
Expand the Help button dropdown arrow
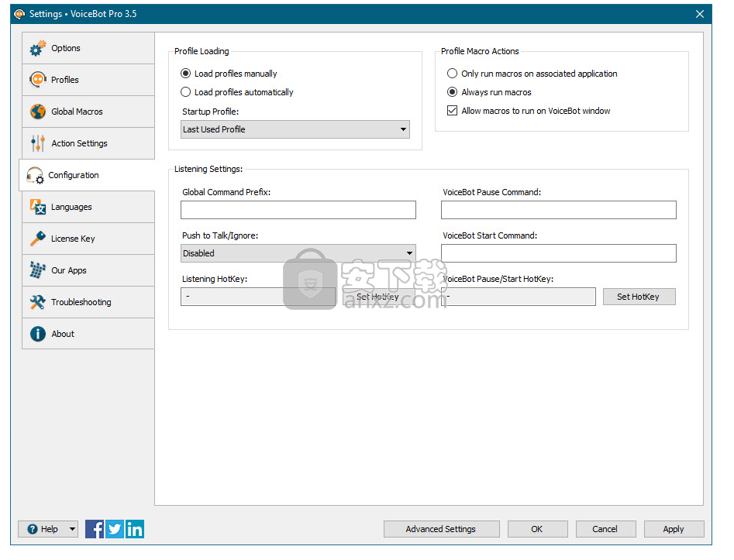tap(73, 529)
